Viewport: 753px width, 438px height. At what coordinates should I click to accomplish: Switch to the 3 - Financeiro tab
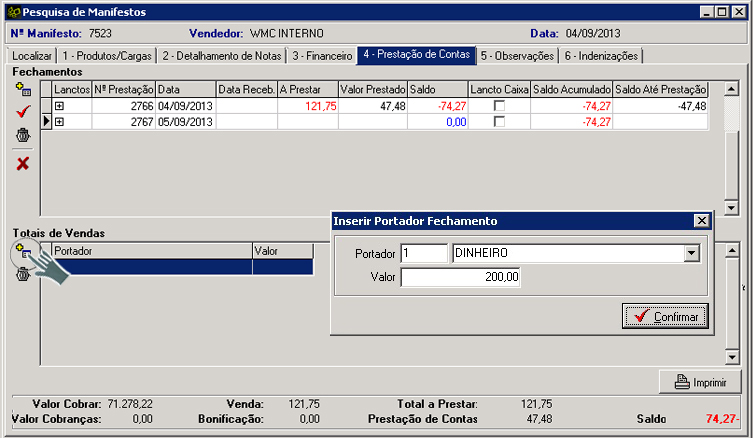pos(322,55)
